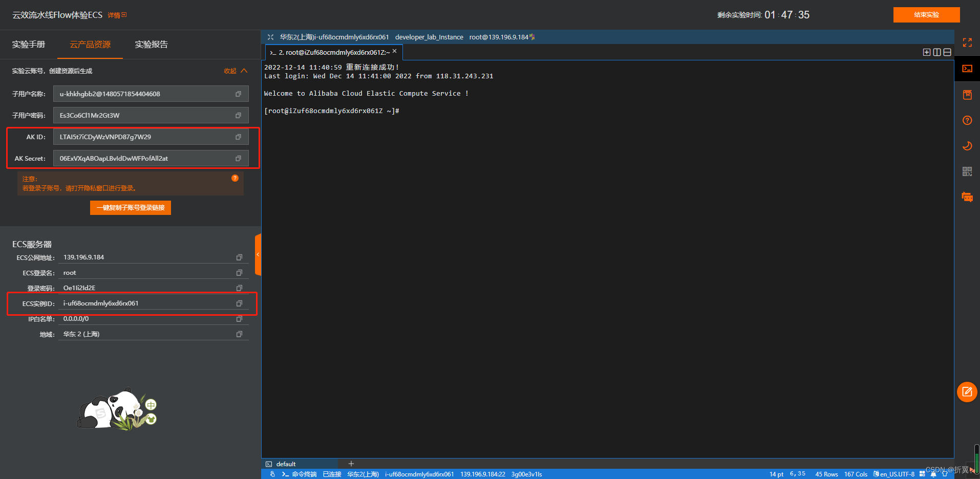Open the terminal icon in right sidebar
Screen dimensions: 980x479
(x=967, y=69)
